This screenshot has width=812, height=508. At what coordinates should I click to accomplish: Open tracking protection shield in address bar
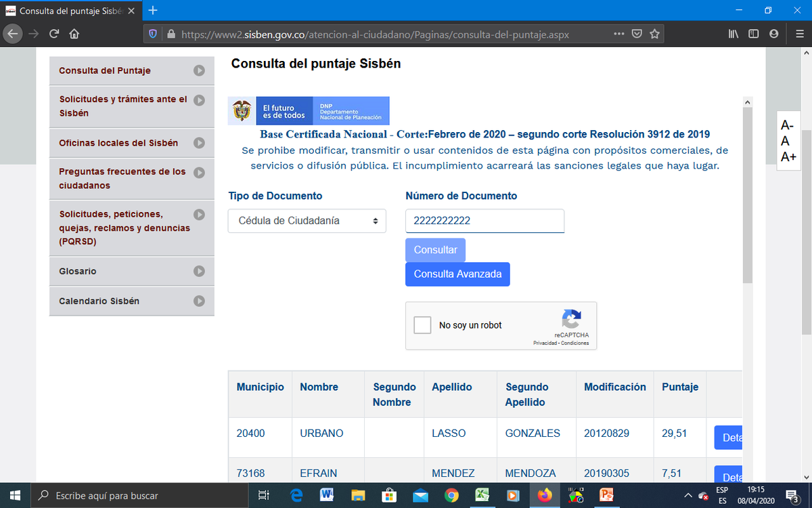click(x=153, y=34)
